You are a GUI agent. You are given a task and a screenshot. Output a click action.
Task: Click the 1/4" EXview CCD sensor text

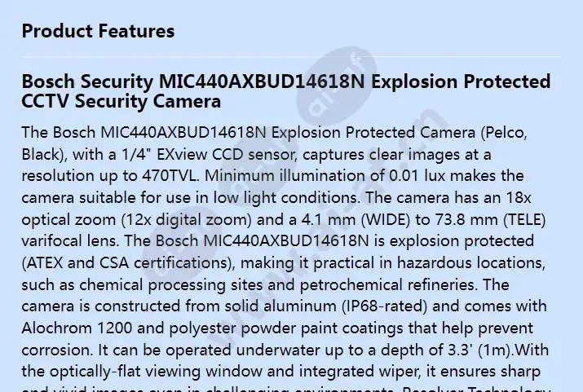pos(209,155)
